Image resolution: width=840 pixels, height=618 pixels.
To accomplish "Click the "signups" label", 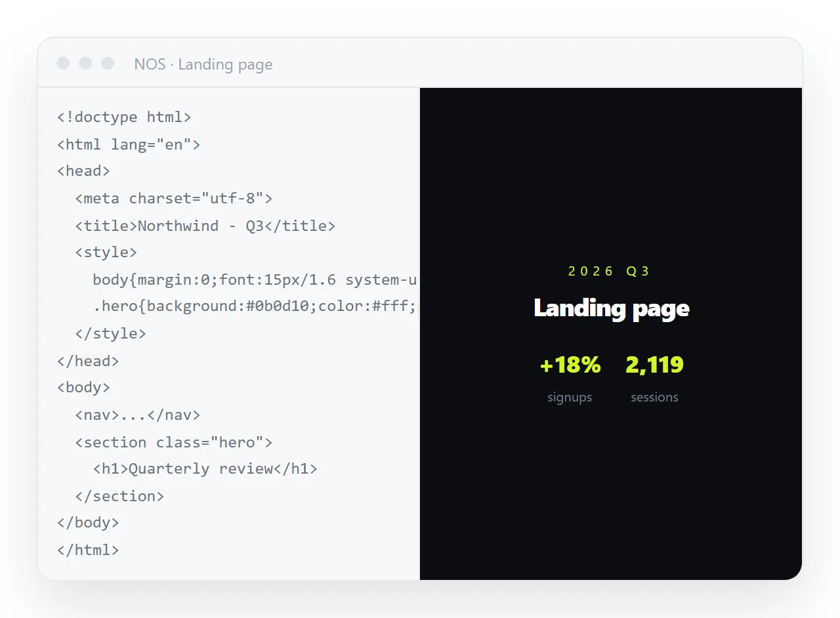I will click(x=570, y=398).
